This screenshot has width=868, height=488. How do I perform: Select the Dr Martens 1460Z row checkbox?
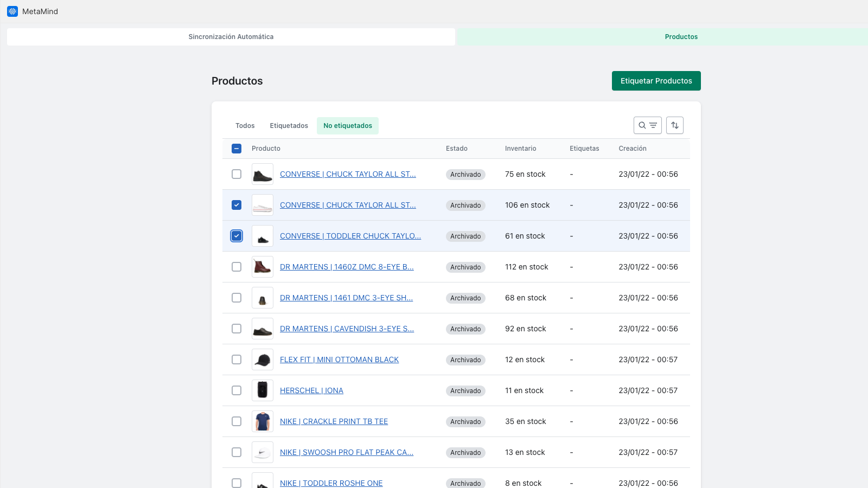pos(237,267)
